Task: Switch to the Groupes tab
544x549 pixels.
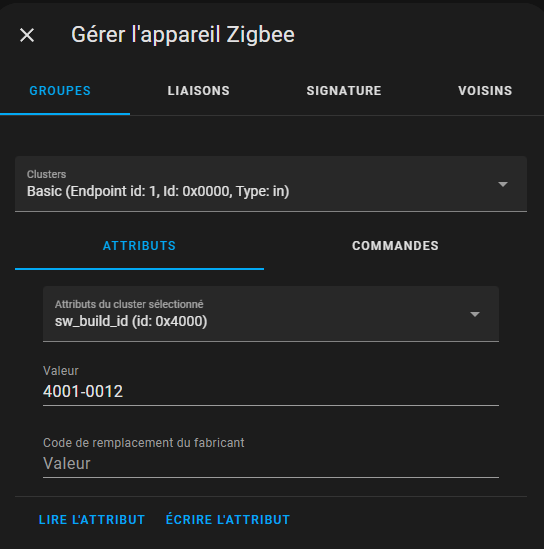Action: [x=60, y=91]
